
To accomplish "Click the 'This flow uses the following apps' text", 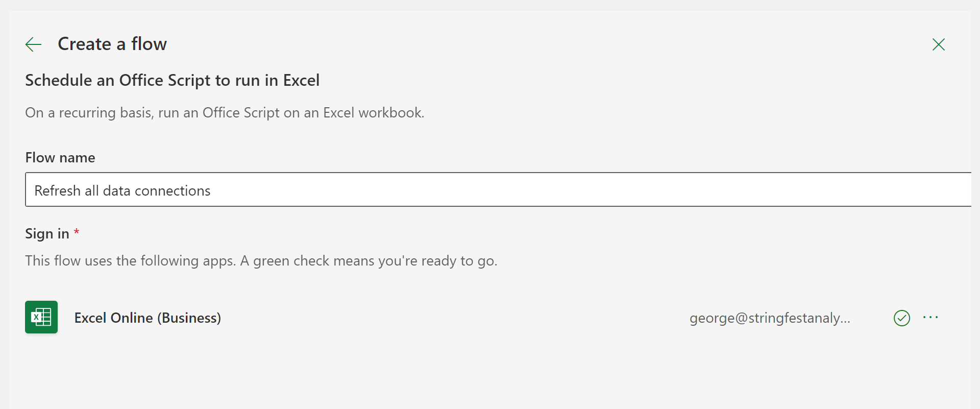I will (x=130, y=261).
